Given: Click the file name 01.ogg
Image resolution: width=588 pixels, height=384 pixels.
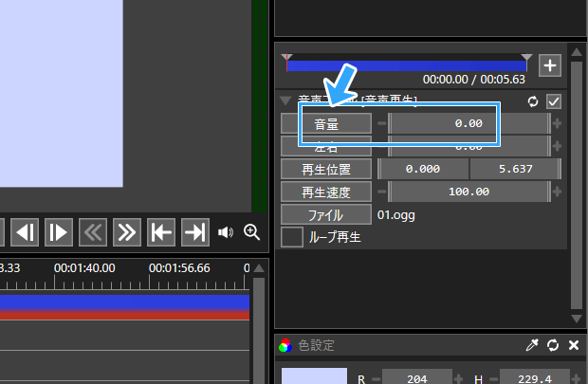Looking at the screenshot, I should 396,215.
